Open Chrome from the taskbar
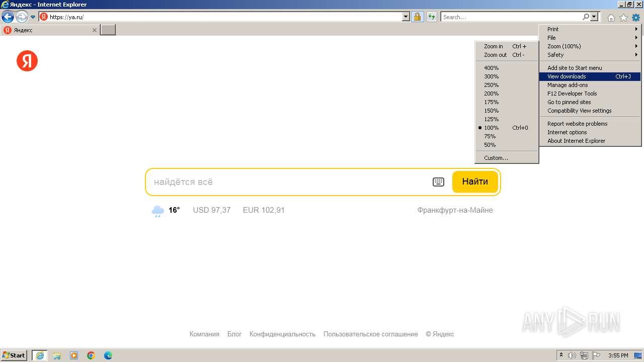The height and width of the screenshot is (362, 644). (91, 355)
